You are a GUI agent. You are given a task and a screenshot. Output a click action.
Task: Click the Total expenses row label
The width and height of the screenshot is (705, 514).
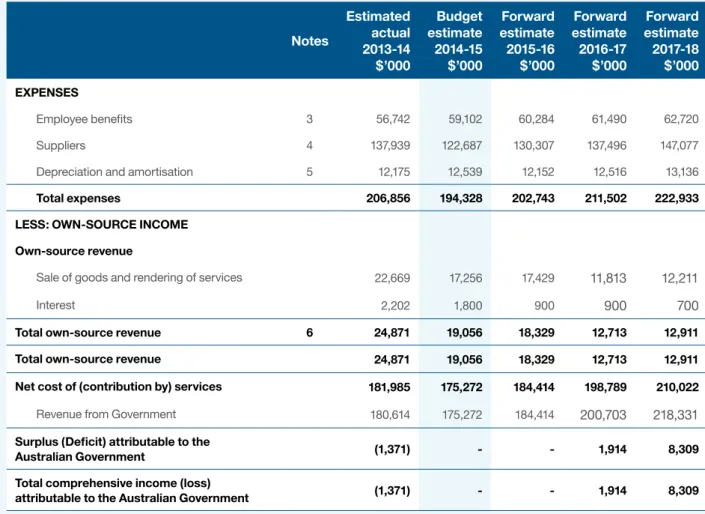click(78, 198)
